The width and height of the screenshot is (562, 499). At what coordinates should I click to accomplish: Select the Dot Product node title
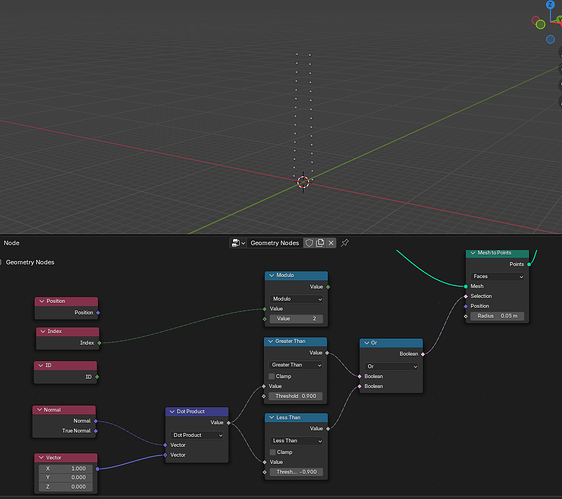point(190,412)
